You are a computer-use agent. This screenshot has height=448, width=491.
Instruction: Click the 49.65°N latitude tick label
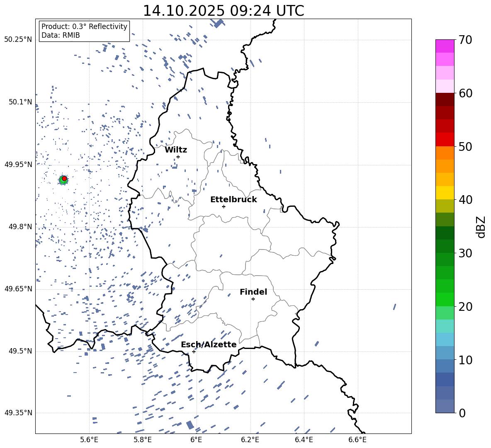18,288
